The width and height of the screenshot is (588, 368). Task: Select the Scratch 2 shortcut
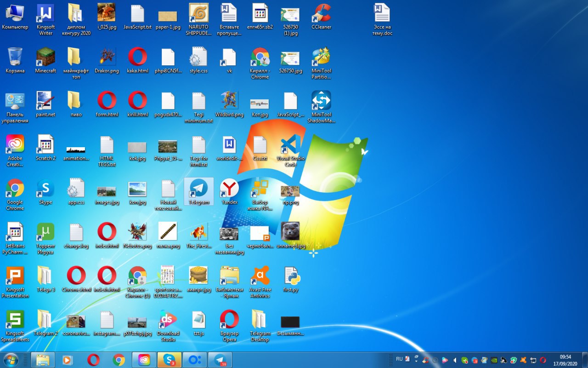(x=45, y=148)
